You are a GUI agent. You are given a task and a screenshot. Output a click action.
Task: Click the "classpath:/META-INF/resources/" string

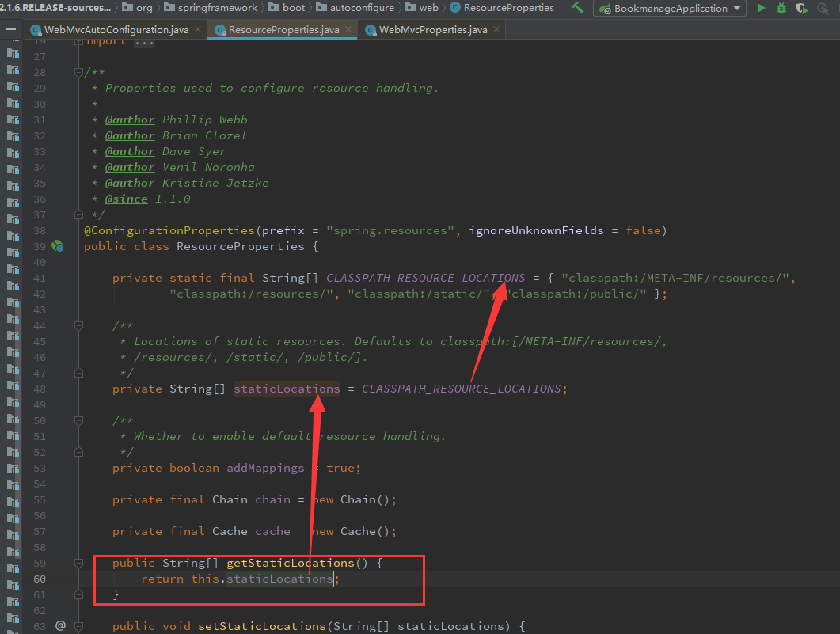click(x=675, y=278)
